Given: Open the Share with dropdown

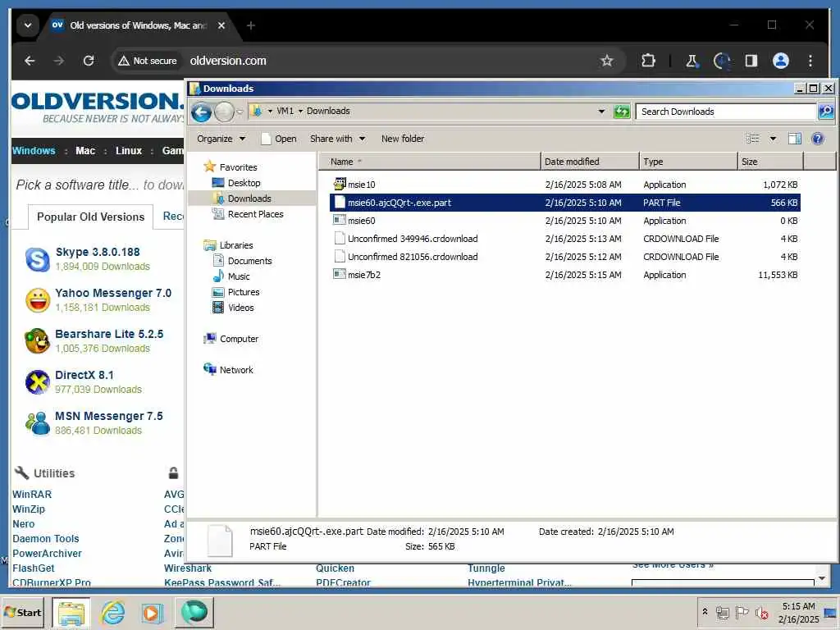Looking at the screenshot, I should point(337,139).
